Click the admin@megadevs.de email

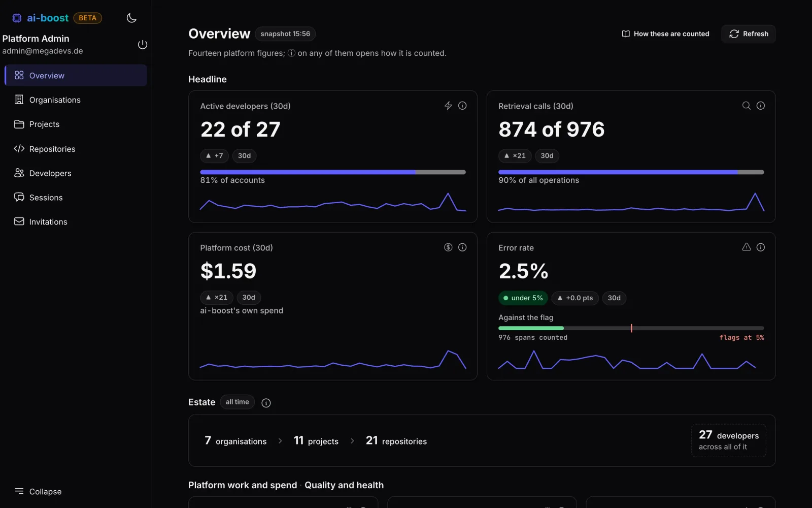coord(43,51)
